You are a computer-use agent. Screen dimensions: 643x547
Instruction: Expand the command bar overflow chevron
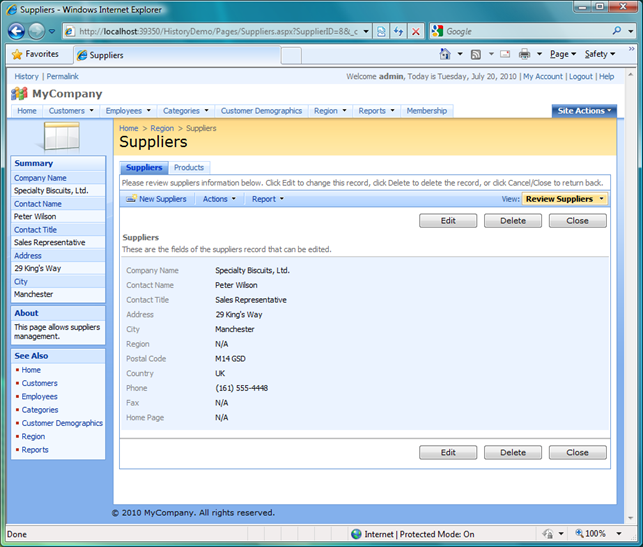pos(632,49)
